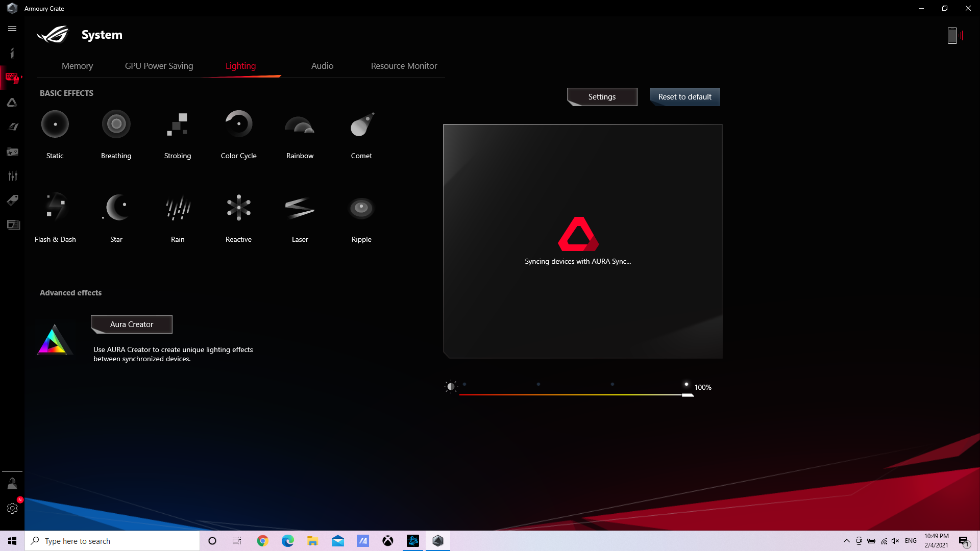Screen dimensions: 980x551
Task: Open File Explorer from the taskbar
Action: coord(313,541)
